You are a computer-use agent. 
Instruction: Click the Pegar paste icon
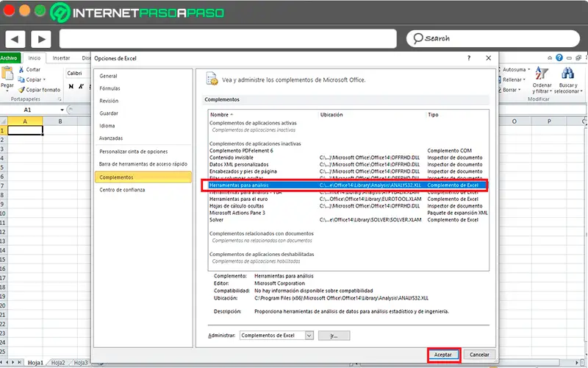click(7, 73)
